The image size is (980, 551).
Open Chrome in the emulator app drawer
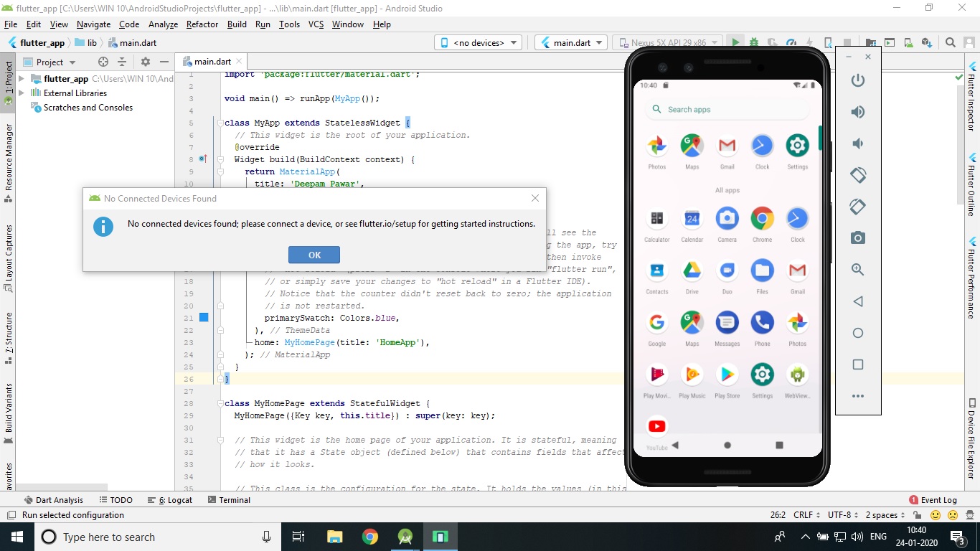[762, 224]
